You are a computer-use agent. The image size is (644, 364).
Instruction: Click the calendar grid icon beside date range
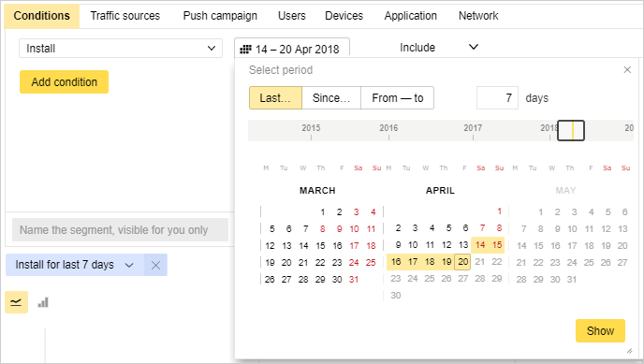pyautogui.click(x=245, y=50)
